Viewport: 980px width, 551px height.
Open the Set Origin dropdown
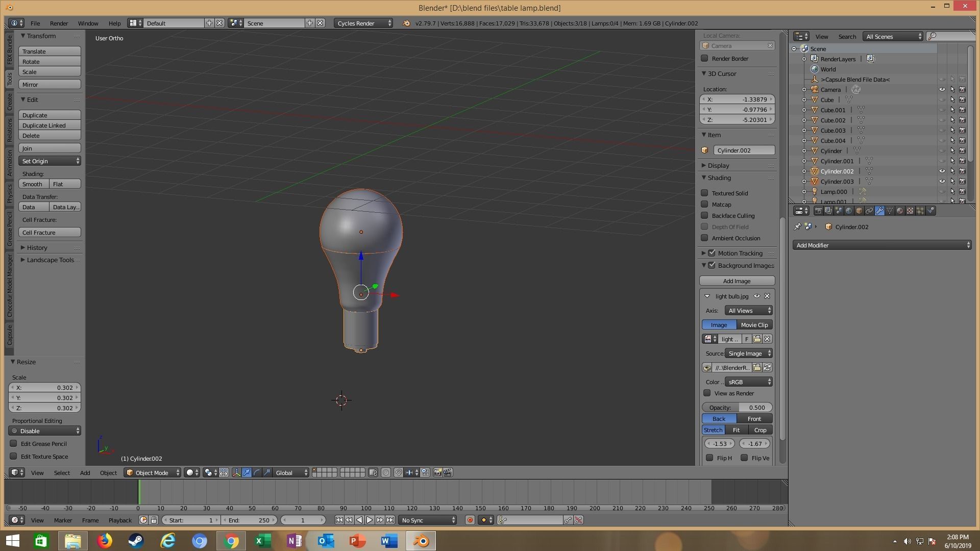(50, 161)
